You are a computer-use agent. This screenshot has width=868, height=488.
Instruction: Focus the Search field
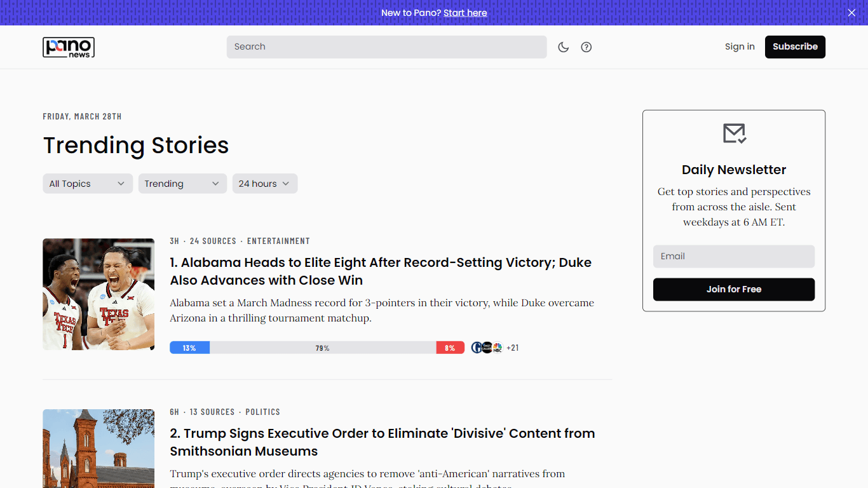point(387,47)
